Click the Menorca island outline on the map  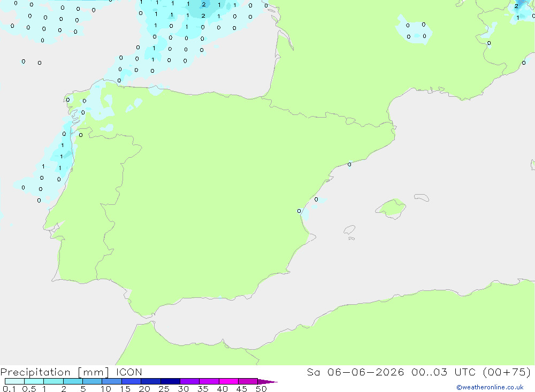tap(422, 197)
